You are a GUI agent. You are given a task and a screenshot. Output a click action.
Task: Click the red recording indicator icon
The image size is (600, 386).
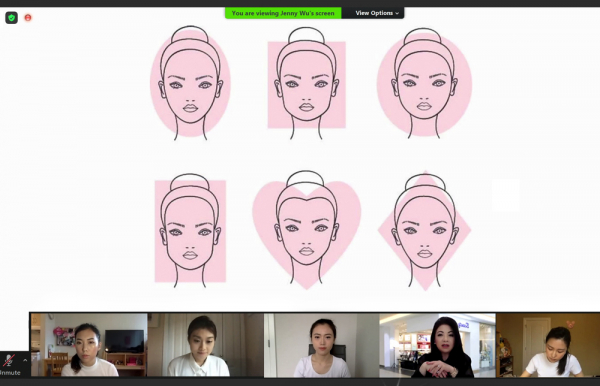[x=28, y=18]
